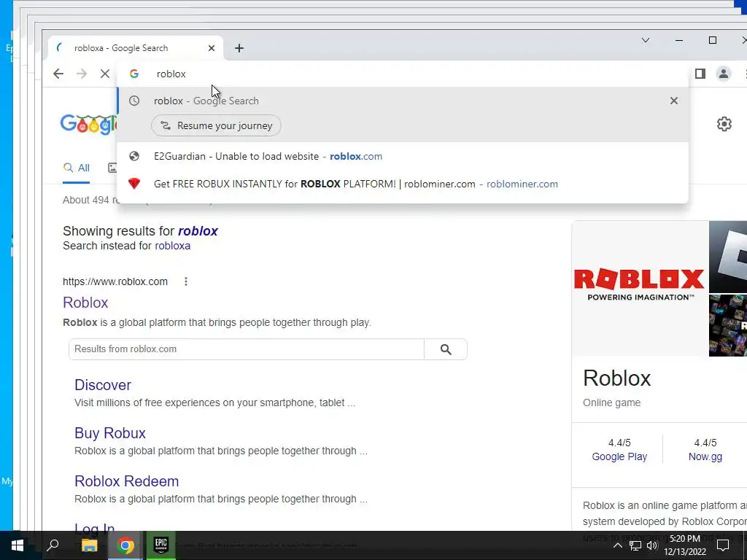Image resolution: width=747 pixels, height=560 pixels.
Task: Open Google search settings gear
Action: tap(724, 124)
